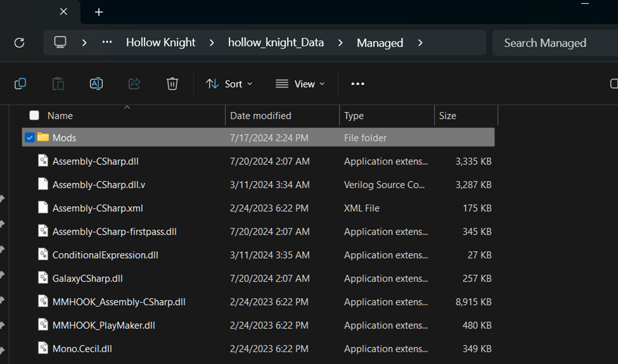
Task: Select MMHOOK_PlayMaker.dll file name
Action: [x=104, y=325]
